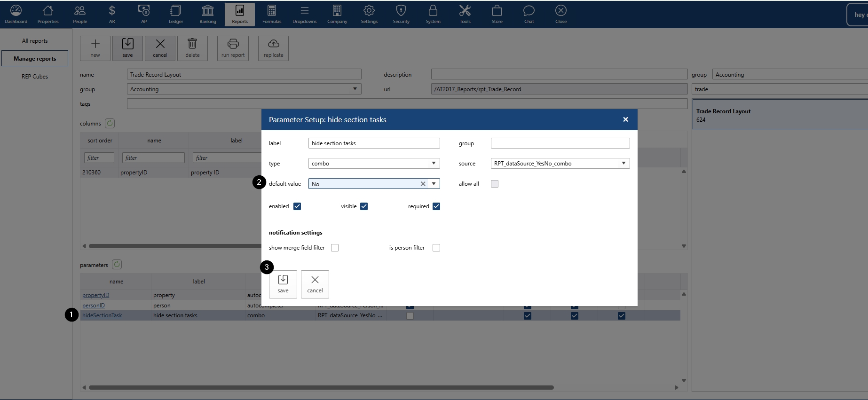Viewport: 868px width, 400px height.
Task: Click the 'sort order' column header
Action: point(100,141)
